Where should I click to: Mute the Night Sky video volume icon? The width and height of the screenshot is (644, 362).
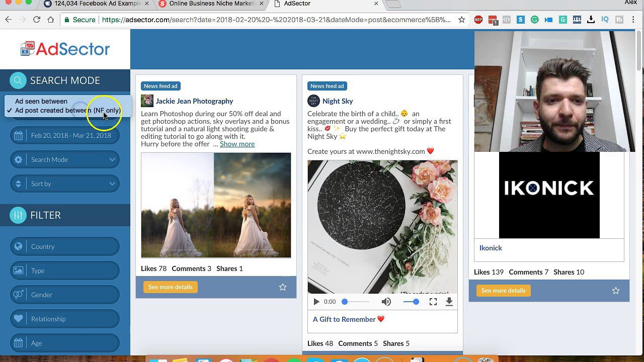pyautogui.click(x=386, y=302)
